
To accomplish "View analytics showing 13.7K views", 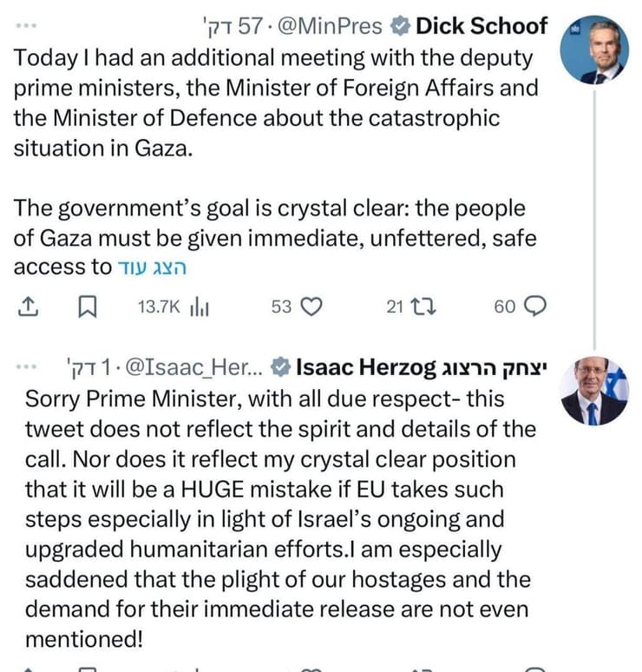I will click(171, 306).
